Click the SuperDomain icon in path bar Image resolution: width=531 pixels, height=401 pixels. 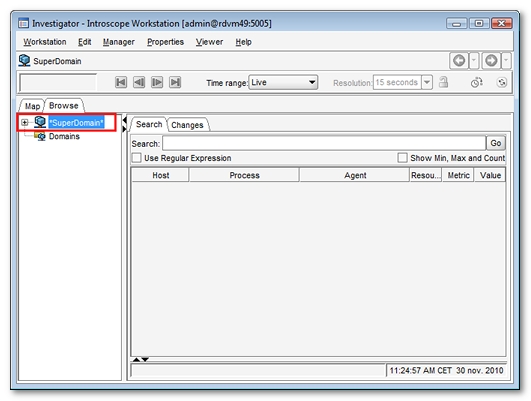[24, 61]
